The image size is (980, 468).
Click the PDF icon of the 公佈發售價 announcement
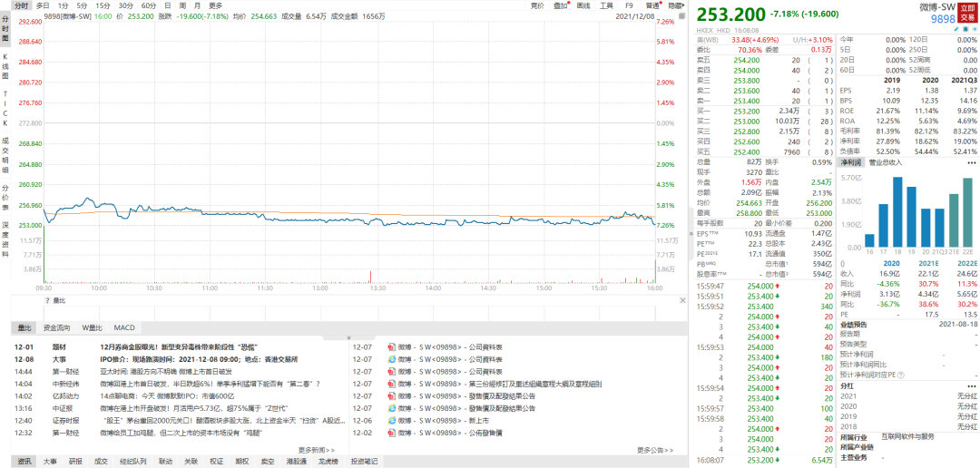tap(392, 433)
